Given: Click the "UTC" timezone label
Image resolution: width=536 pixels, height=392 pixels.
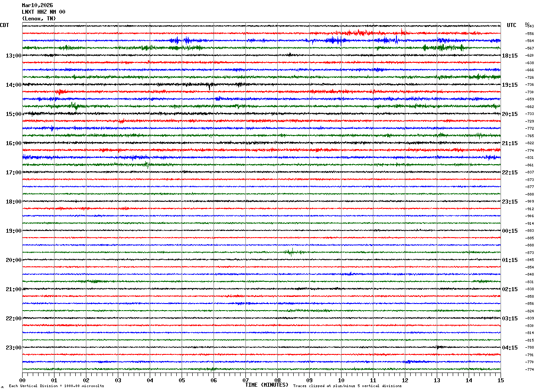Looking at the screenshot, I should pos(512,25).
